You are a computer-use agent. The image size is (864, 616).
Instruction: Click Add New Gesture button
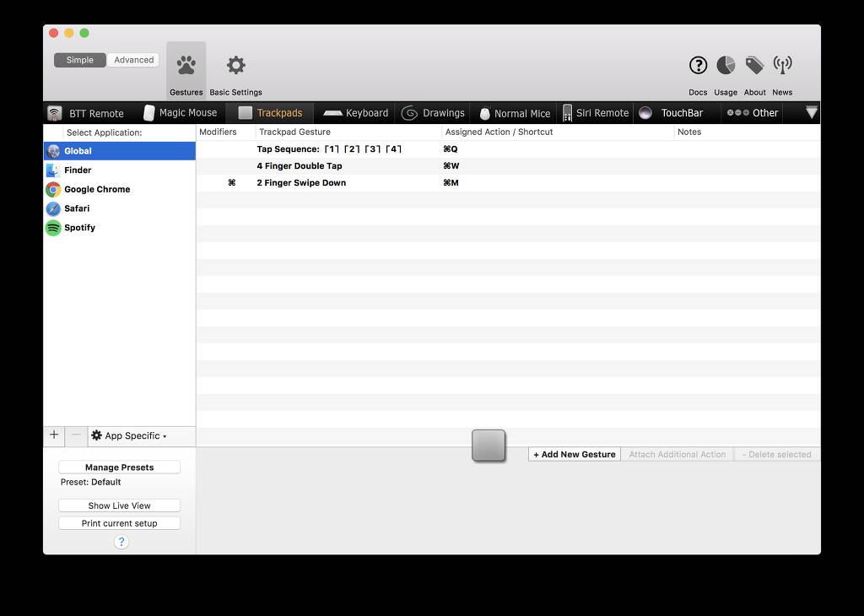pos(574,454)
